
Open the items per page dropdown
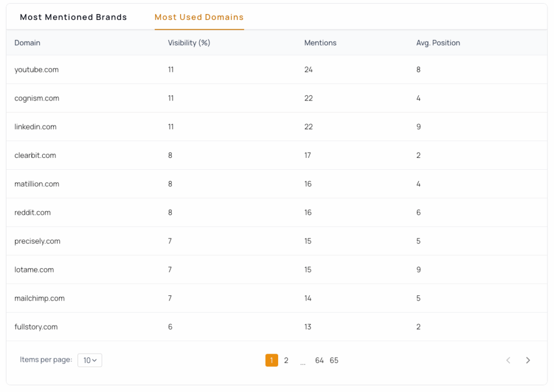click(x=90, y=360)
